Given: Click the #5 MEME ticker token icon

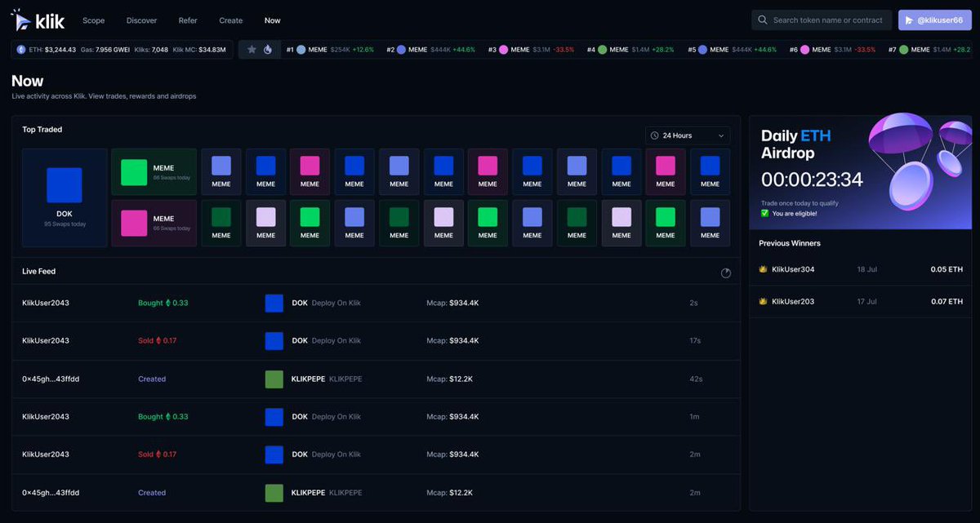Looking at the screenshot, I should pyautogui.click(x=702, y=50).
